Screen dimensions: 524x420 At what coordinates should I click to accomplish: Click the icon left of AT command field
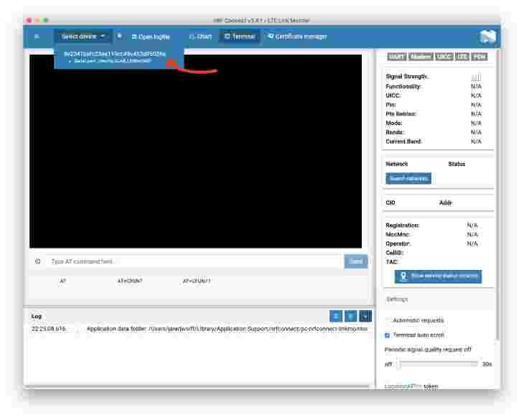(x=38, y=261)
